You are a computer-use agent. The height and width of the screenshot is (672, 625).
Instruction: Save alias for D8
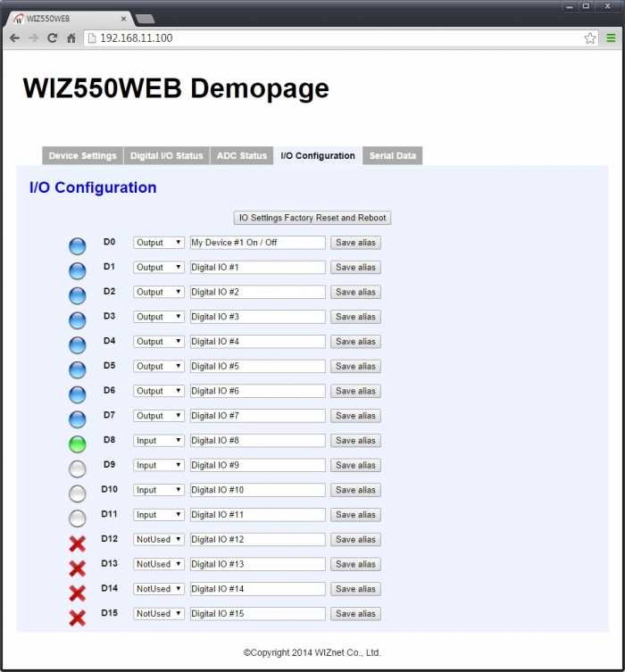pos(355,441)
